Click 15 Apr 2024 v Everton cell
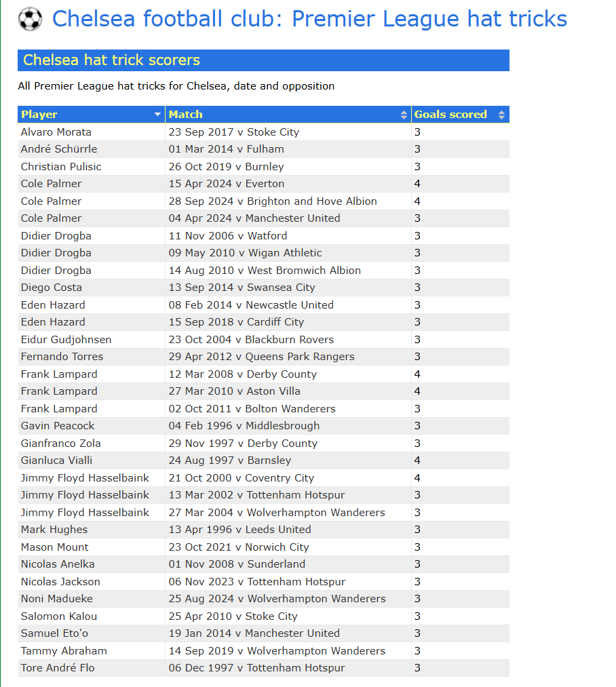 click(288, 184)
